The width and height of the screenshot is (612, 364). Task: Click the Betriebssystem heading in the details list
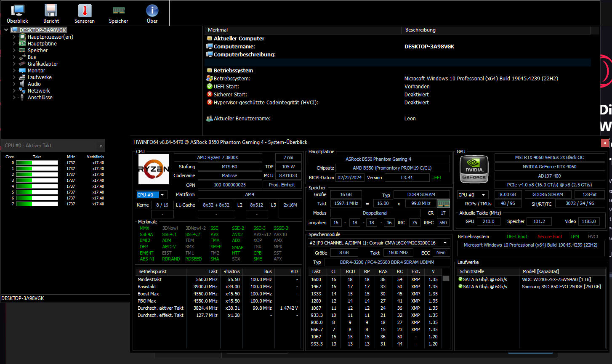click(x=233, y=71)
